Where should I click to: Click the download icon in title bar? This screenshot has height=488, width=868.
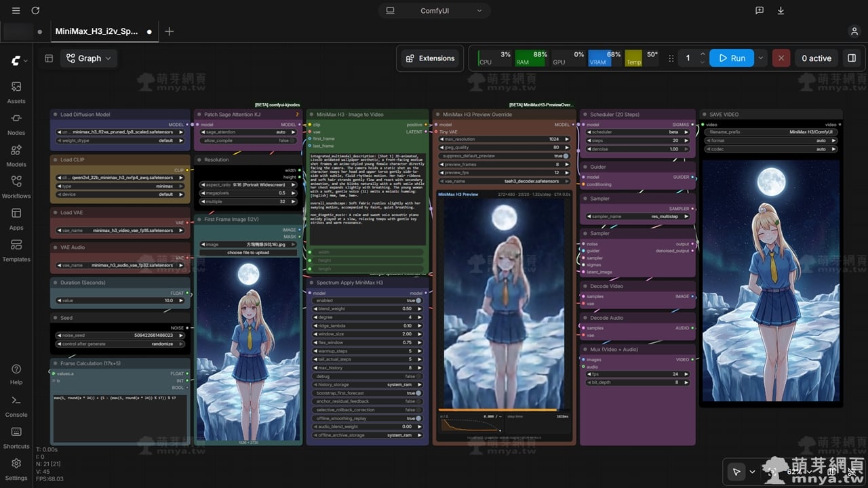point(781,11)
